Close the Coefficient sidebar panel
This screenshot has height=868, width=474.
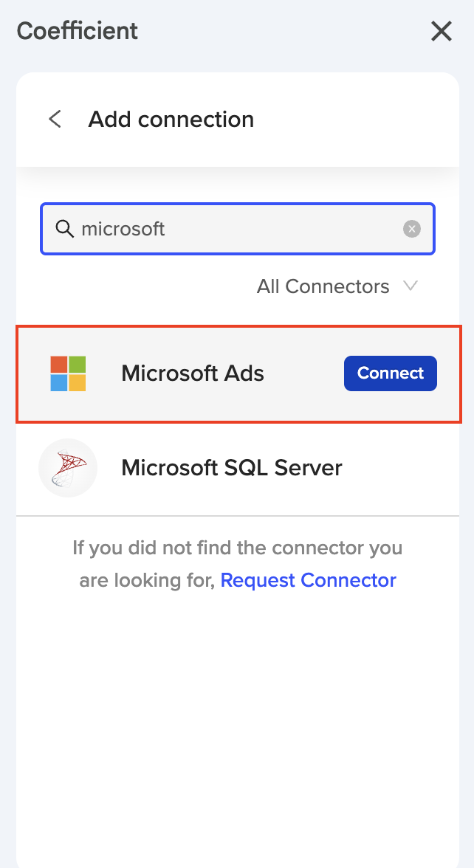(x=441, y=32)
